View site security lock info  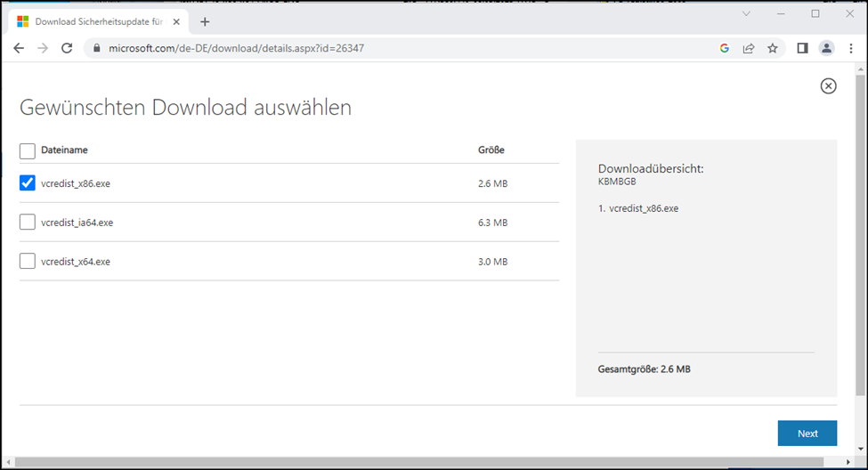[97, 48]
